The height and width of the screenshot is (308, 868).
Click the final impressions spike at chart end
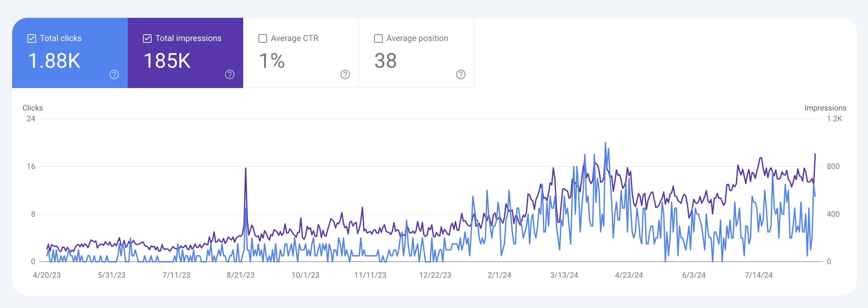[815, 154]
